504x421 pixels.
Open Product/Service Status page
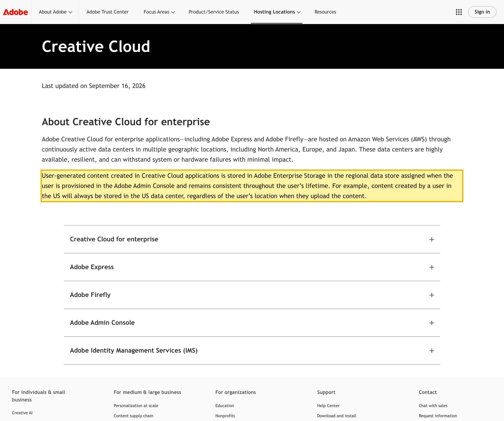pos(214,12)
